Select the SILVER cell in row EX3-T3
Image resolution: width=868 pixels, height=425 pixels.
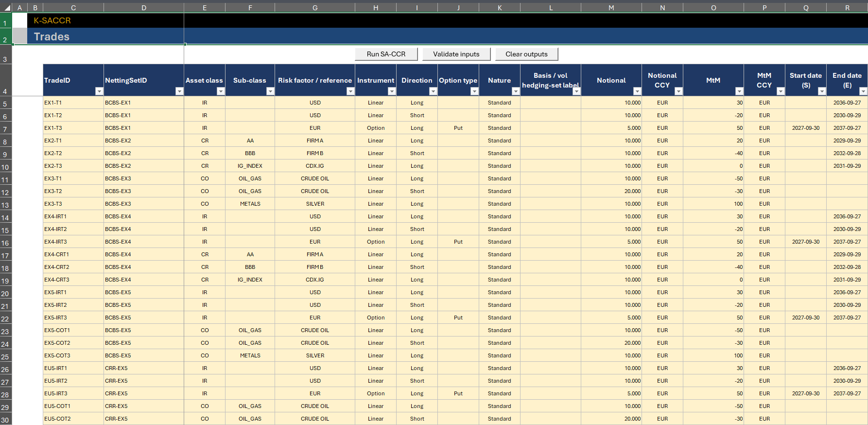point(315,204)
